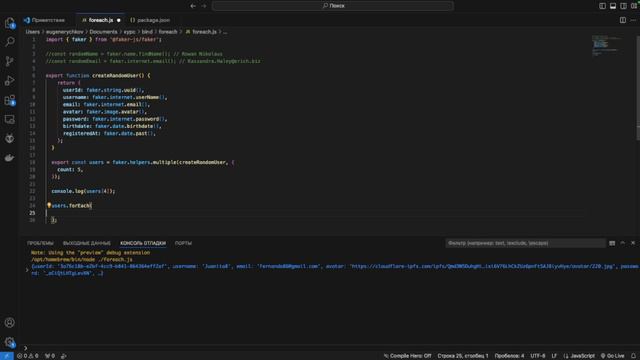Open the Accounts icon in activity bar

[9, 322]
